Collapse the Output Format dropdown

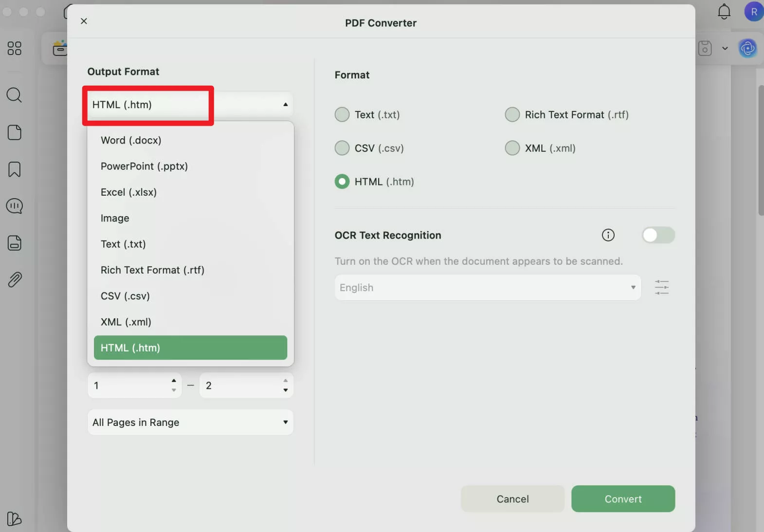tap(285, 105)
